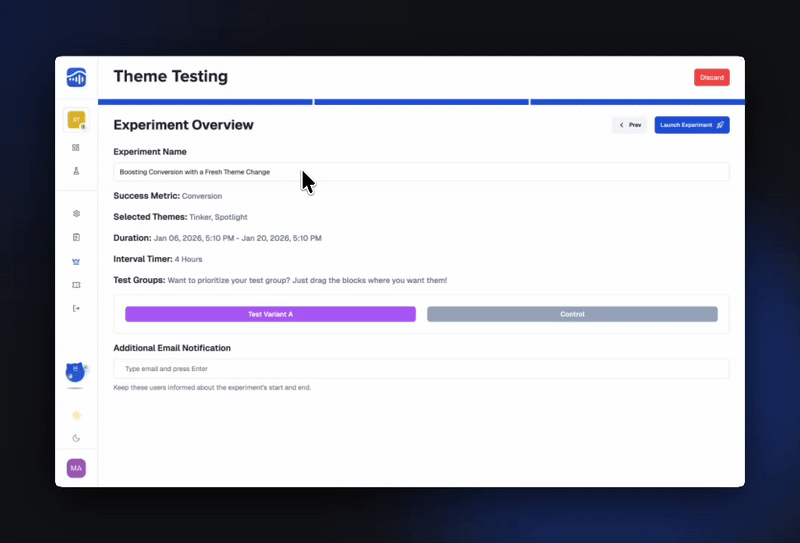The width and height of the screenshot is (800, 543).
Task: Click the app logo in sidebar
Action: tap(76, 77)
